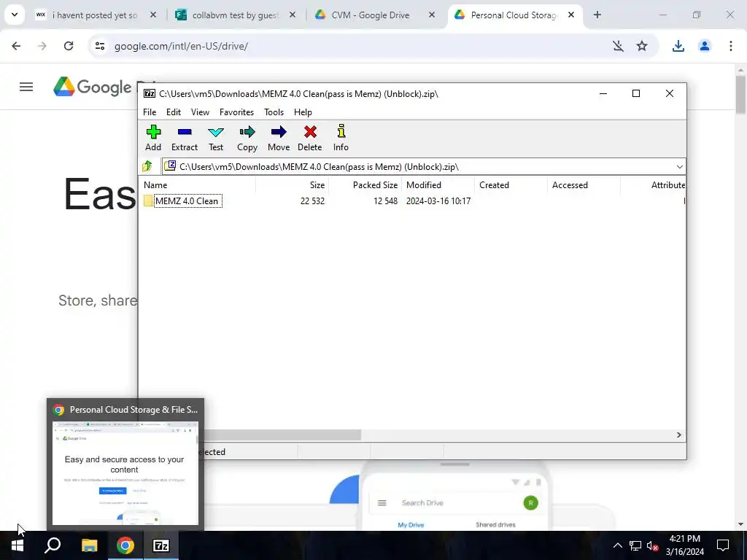Open Chrome downloads icon
Image resolution: width=747 pixels, height=560 pixels.
(x=678, y=46)
